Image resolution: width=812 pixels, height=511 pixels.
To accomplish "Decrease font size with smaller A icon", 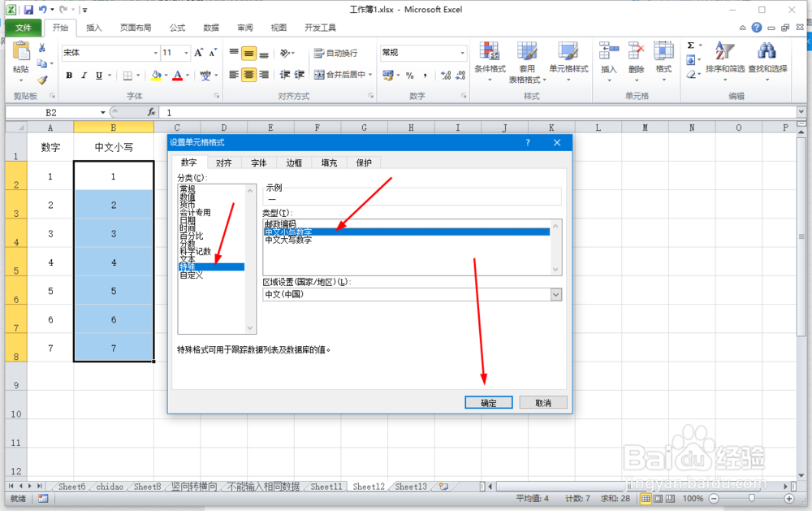I will point(213,52).
